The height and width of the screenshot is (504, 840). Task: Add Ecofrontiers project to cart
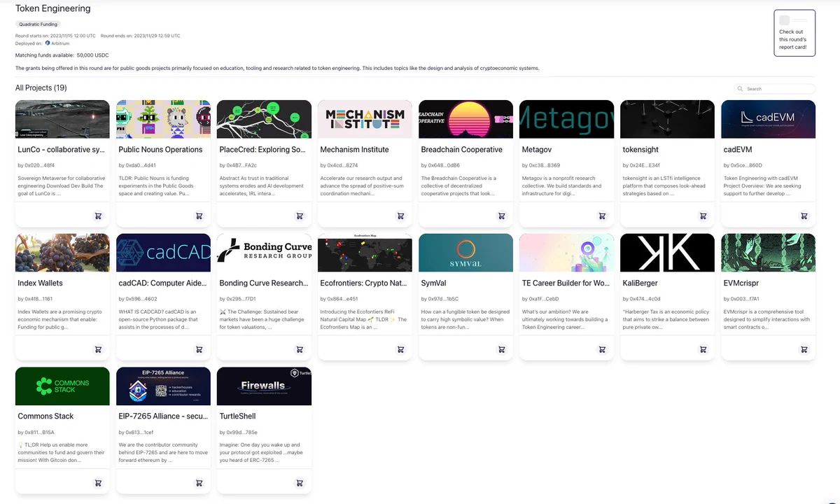click(x=400, y=349)
